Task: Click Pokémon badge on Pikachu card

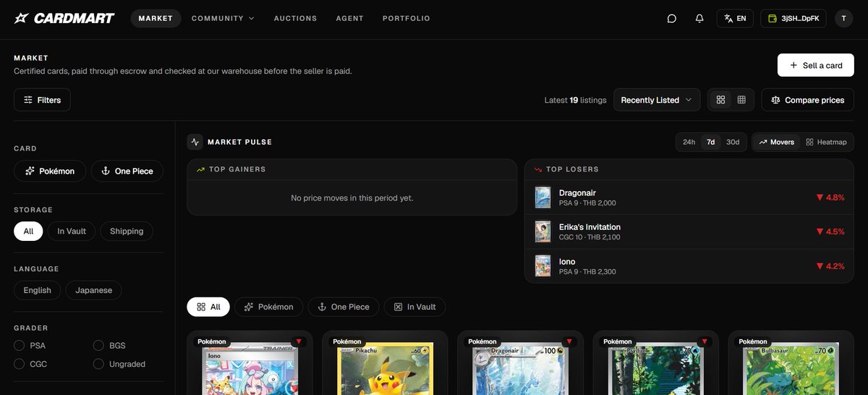Action: coord(347,341)
